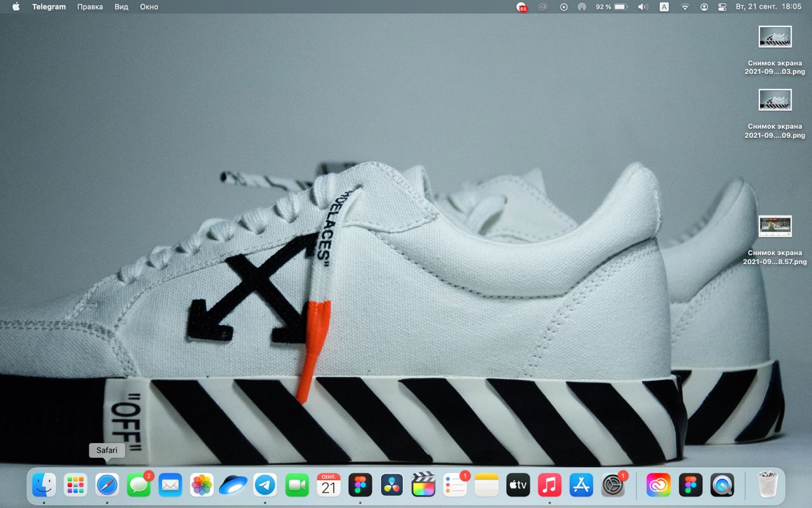
Task: Open the Окно menu
Action: coord(149,7)
